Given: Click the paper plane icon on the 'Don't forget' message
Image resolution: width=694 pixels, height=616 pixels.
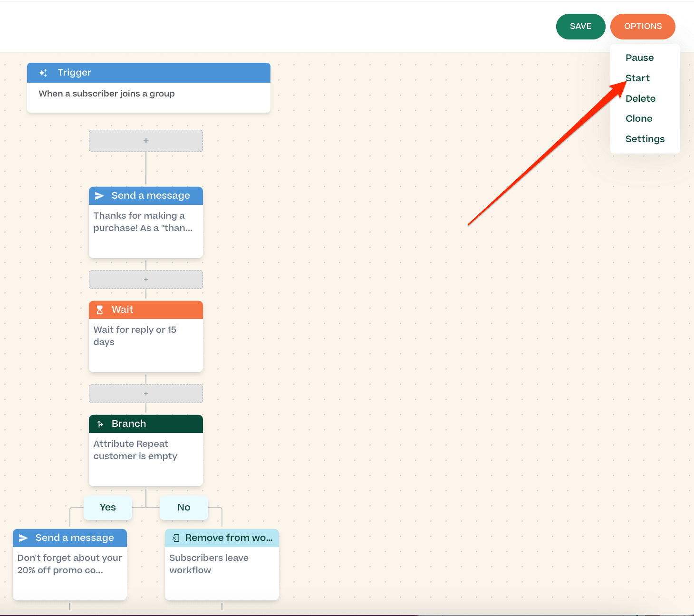Looking at the screenshot, I should tap(23, 538).
